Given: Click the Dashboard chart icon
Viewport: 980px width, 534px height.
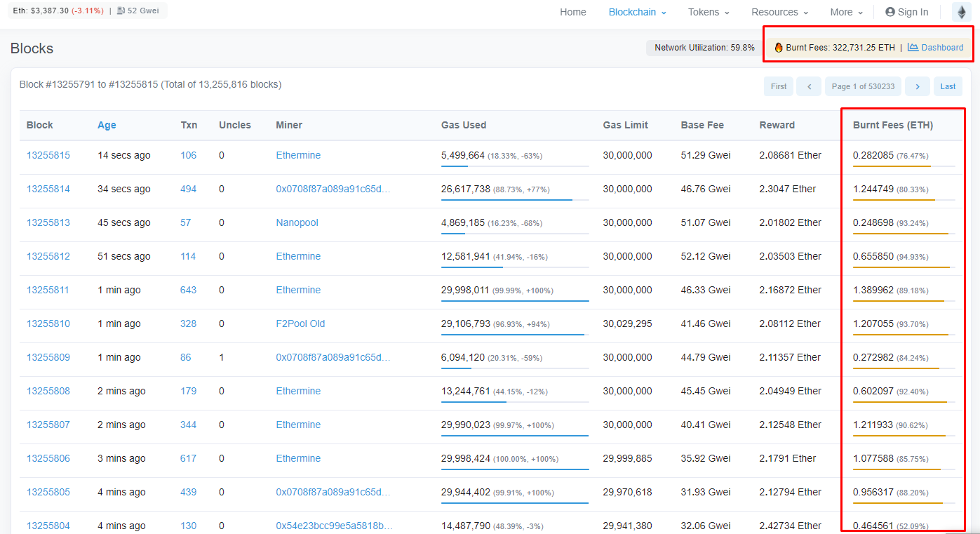Looking at the screenshot, I should pos(913,48).
